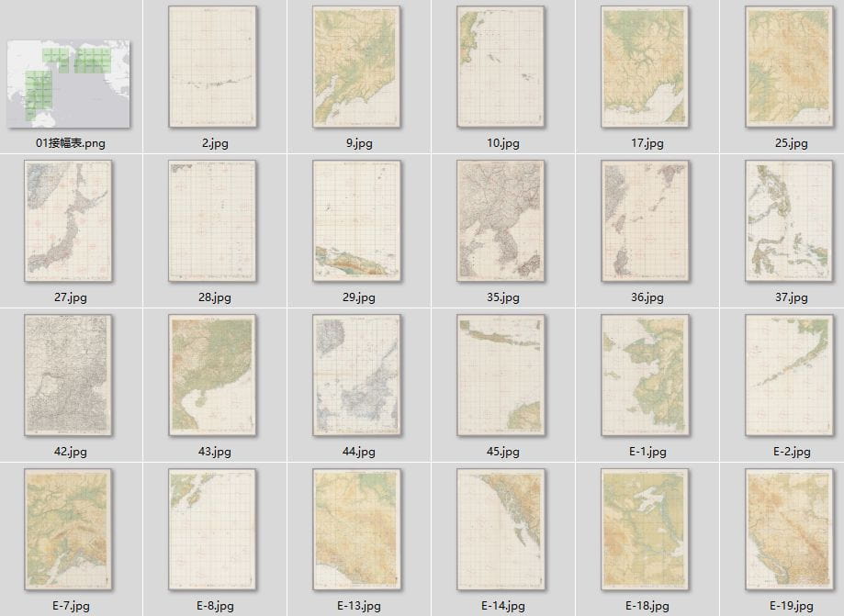Click the file name label "28.jpg"
844x616 pixels.
(215, 297)
